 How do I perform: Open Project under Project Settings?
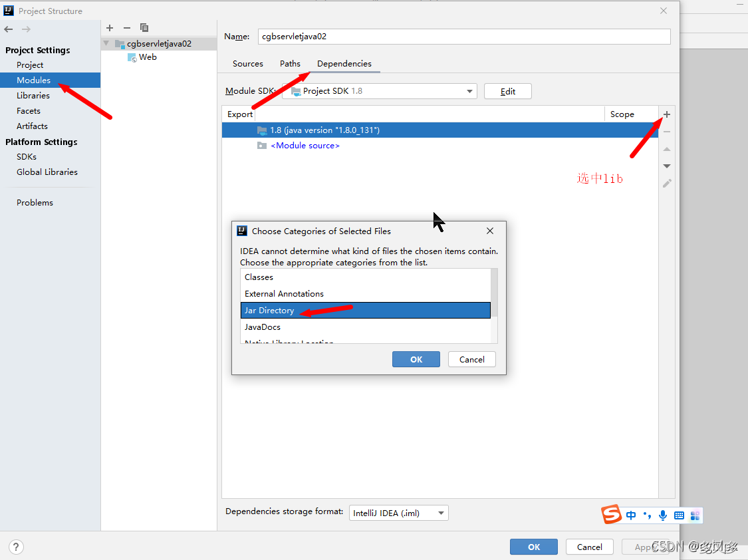pos(29,65)
